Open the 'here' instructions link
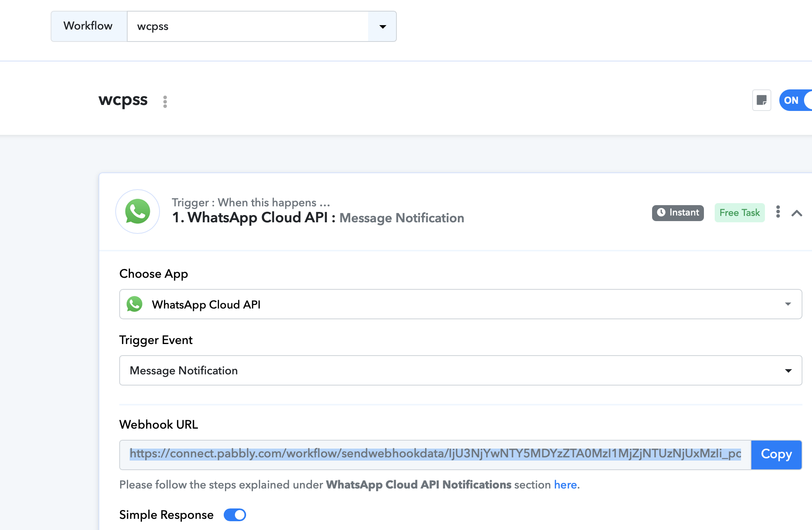The height and width of the screenshot is (530, 812). 566,485
